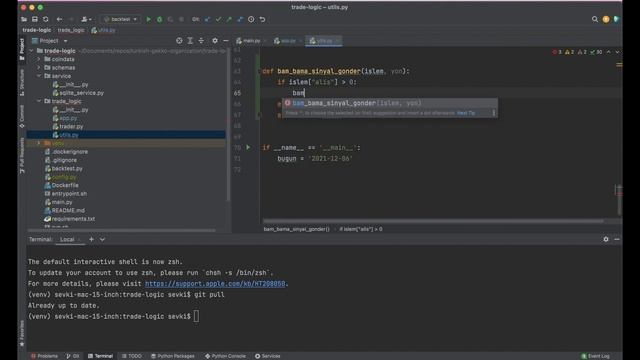Viewport: 640px width, 360px height.
Task: Click the editor horizontal scrollbar
Action: (x=433, y=221)
